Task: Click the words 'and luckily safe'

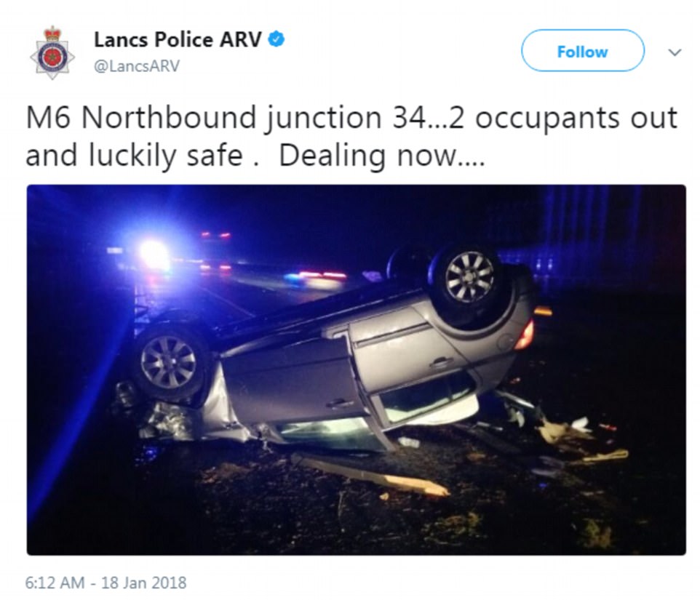Action: [135, 156]
